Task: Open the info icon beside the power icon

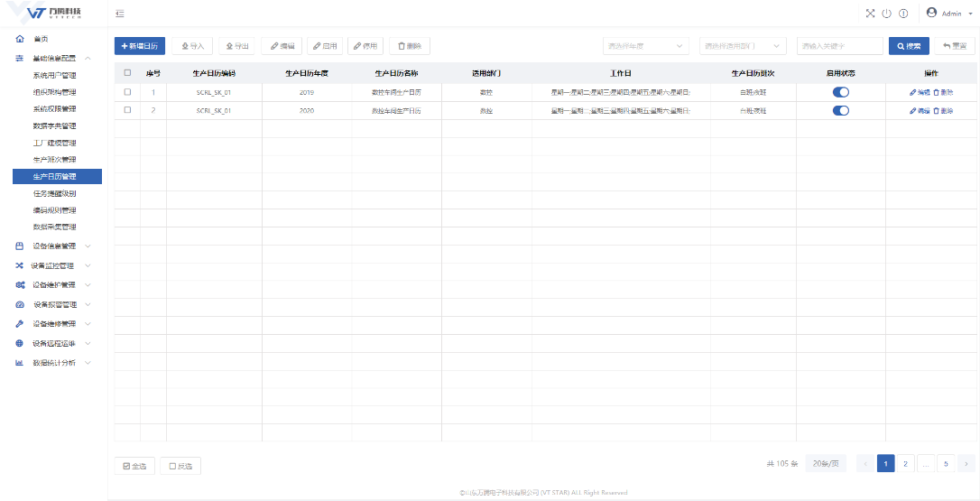Action: click(902, 14)
